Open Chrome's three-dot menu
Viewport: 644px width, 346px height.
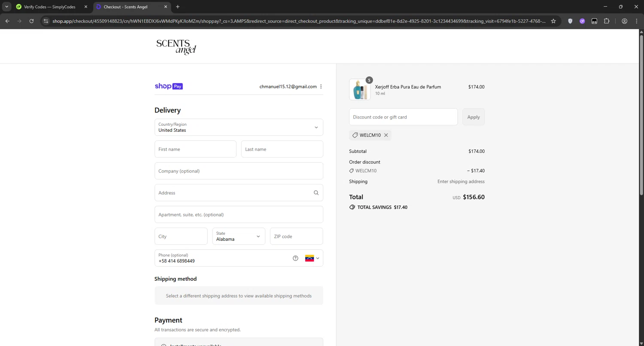click(637, 21)
